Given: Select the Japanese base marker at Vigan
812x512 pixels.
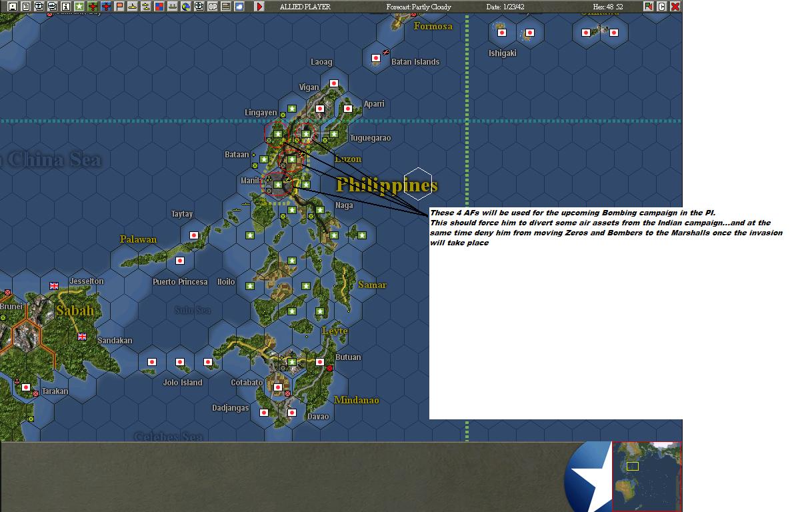Looking at the screenshot, I should pyautogui.click(x=320, y=108).
